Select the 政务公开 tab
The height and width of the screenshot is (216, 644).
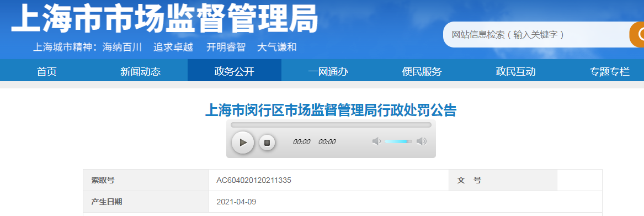[x=235, y=72]
